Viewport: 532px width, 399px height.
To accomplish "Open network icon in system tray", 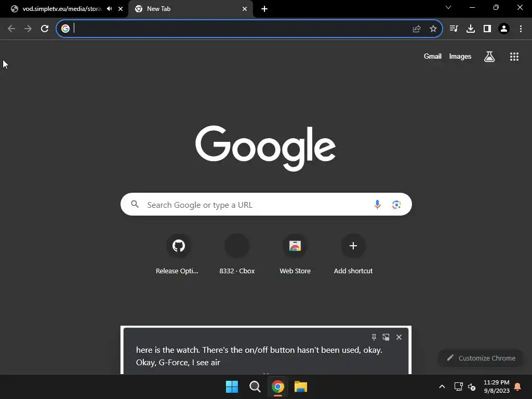I will click(458, 387).
